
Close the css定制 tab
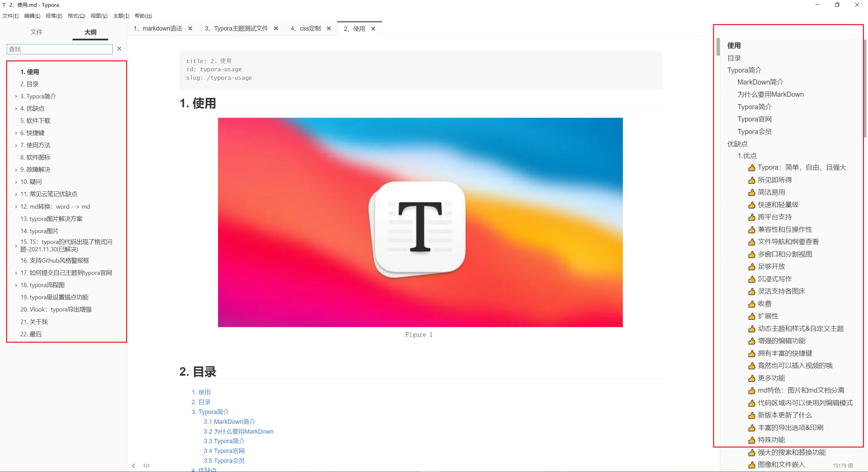click(329, 29)
